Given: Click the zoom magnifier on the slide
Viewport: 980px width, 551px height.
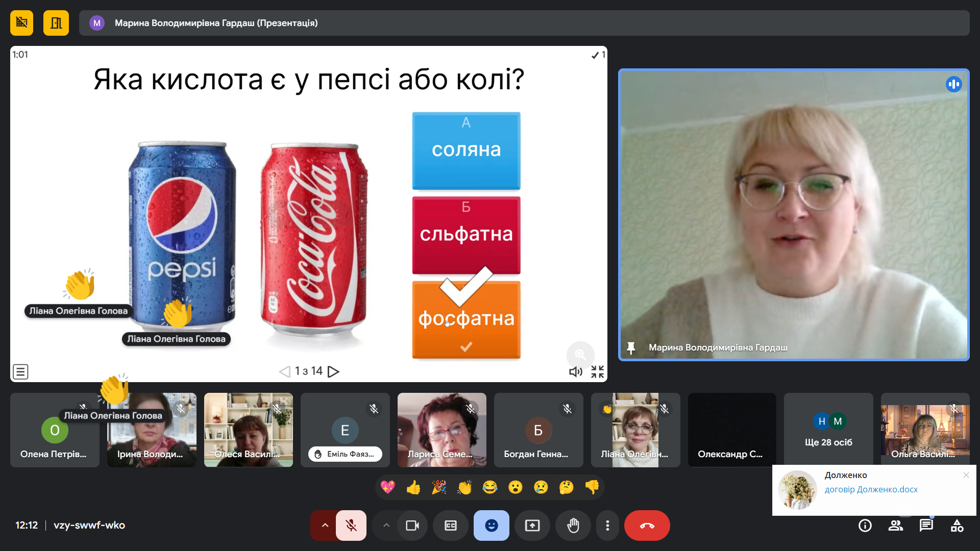Looking at the screenshot, I should coord(580,354).
